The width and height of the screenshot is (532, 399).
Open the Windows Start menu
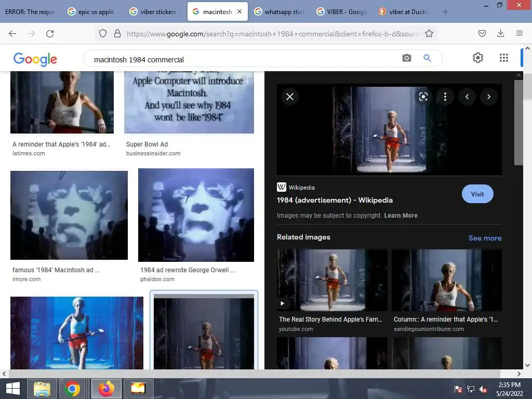point(13,389)
